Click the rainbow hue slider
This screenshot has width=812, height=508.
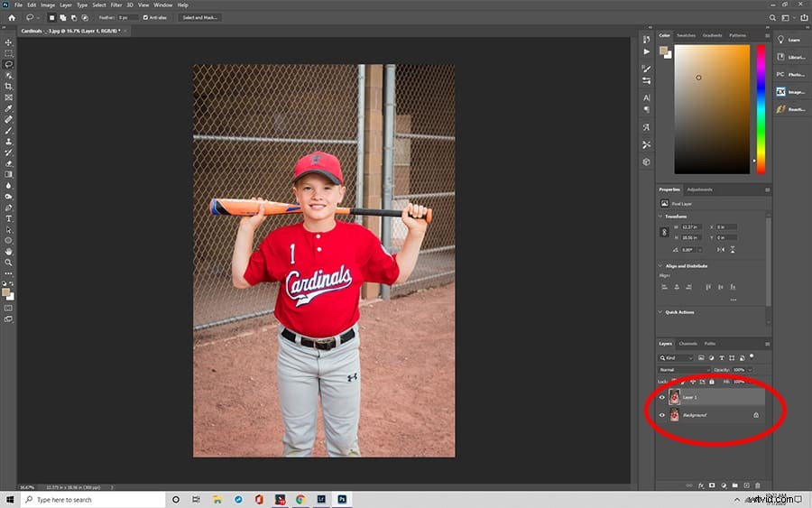pyautogui.click(x=761, y=109)
